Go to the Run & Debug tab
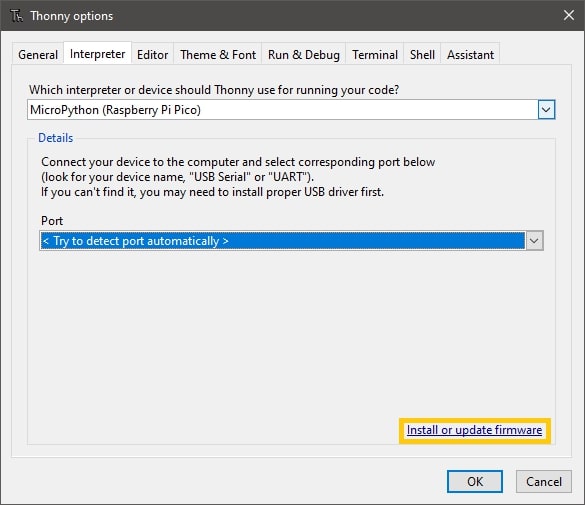The image size is (585, 505). click(x=304, y=54)
